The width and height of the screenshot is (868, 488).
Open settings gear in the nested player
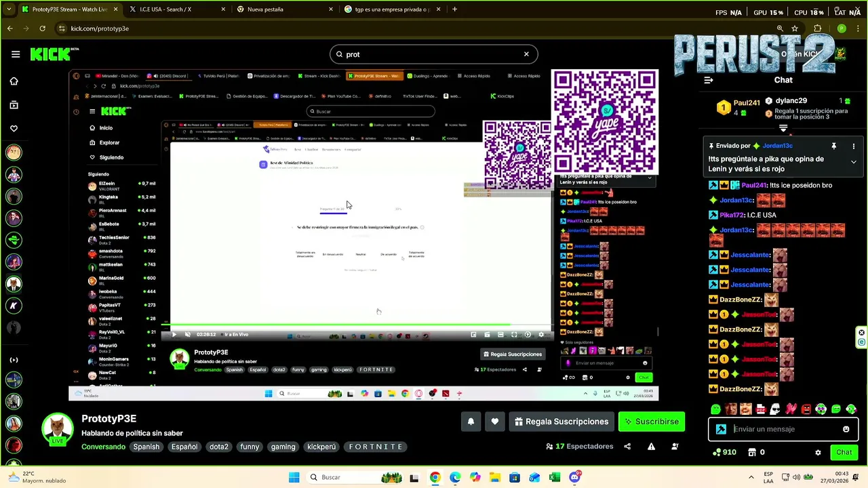click(x=541, y=334)
